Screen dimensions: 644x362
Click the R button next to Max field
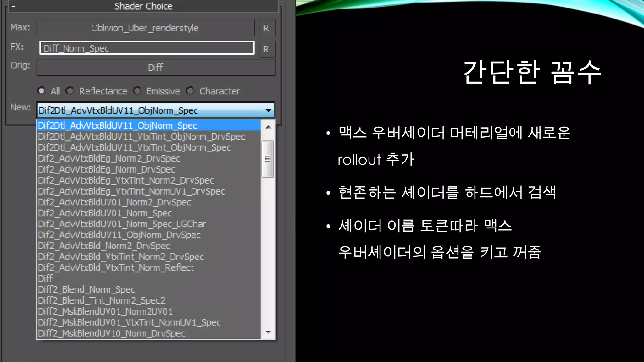267,28
